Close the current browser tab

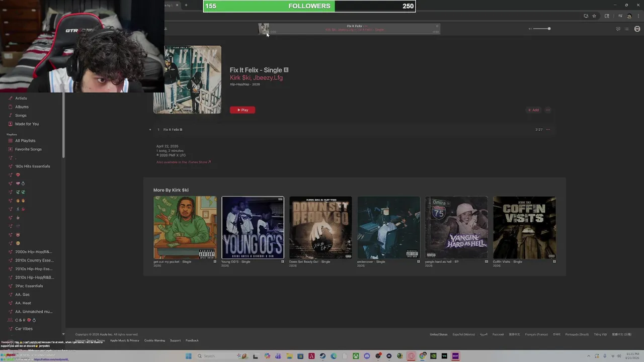click(177, 5)
